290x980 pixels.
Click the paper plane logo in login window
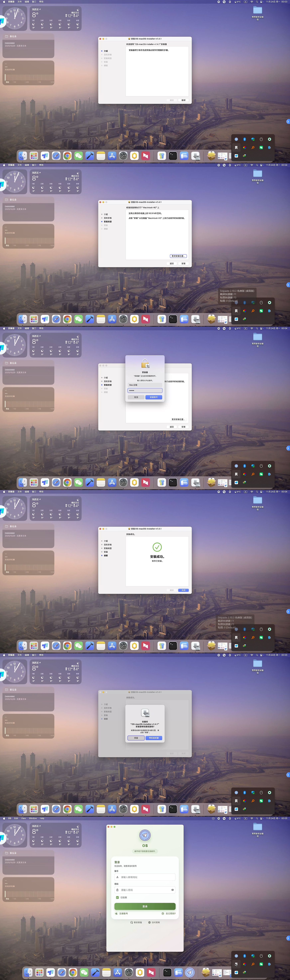tap(145, 835)
